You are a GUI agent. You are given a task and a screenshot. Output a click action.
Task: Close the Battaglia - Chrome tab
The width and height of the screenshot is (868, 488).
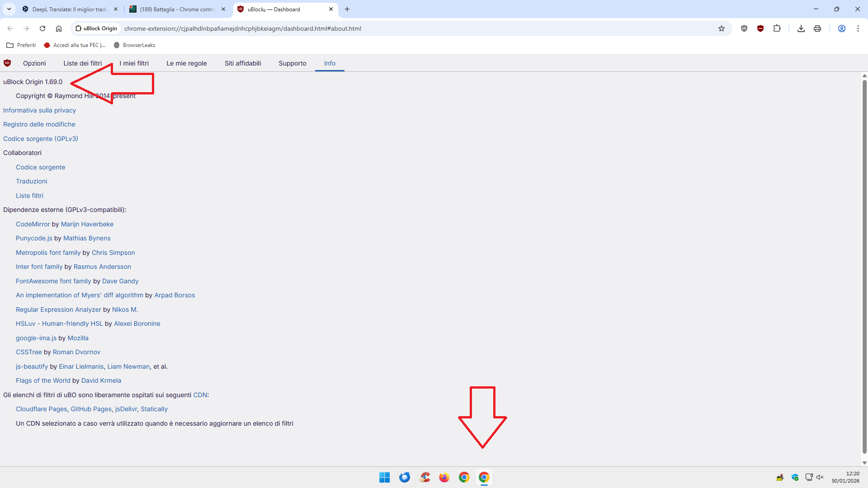(223, 9)
